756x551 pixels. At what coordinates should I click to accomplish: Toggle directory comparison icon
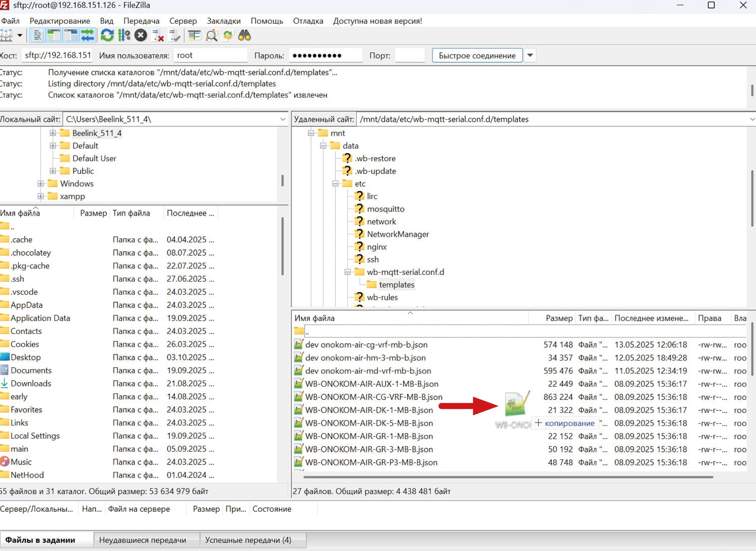(x=211, y=35)
